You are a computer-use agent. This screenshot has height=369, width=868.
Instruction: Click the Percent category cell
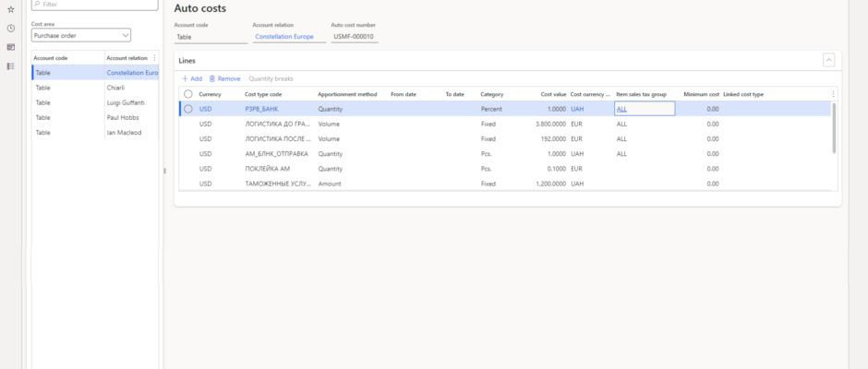tap(491, 109)
